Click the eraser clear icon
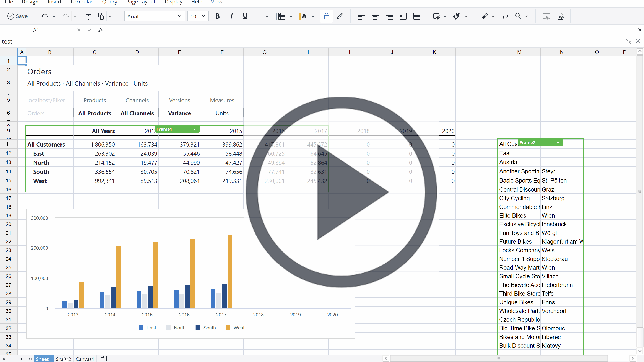Viewport: 644px width, 362px height. (485, 16)
